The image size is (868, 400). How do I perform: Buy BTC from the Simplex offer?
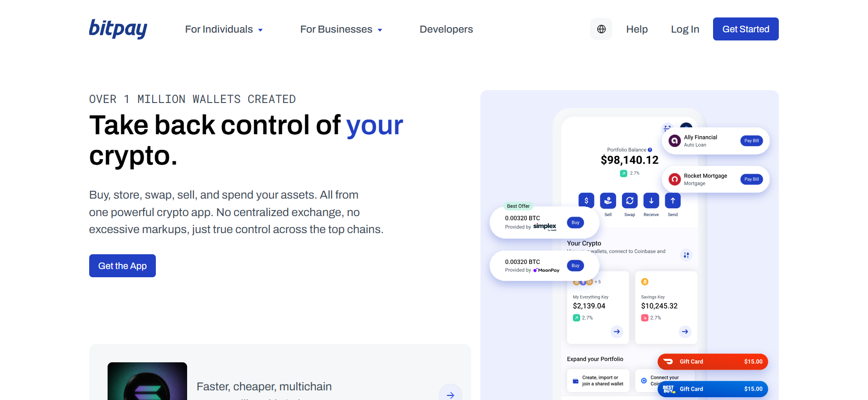click(575, 223)
